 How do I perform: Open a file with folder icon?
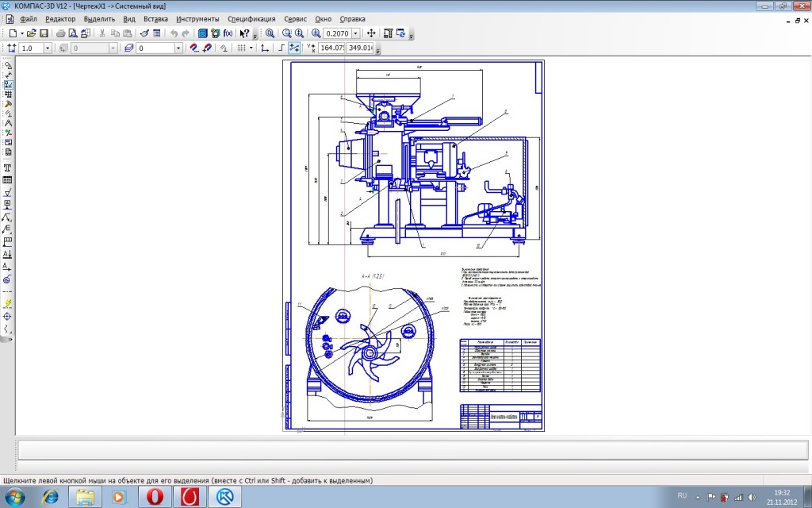[x=31, y=33]
